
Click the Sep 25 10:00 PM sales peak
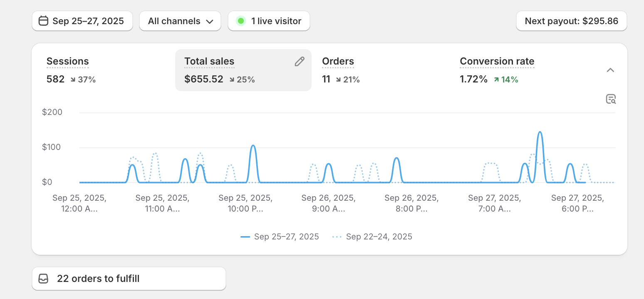253,146
